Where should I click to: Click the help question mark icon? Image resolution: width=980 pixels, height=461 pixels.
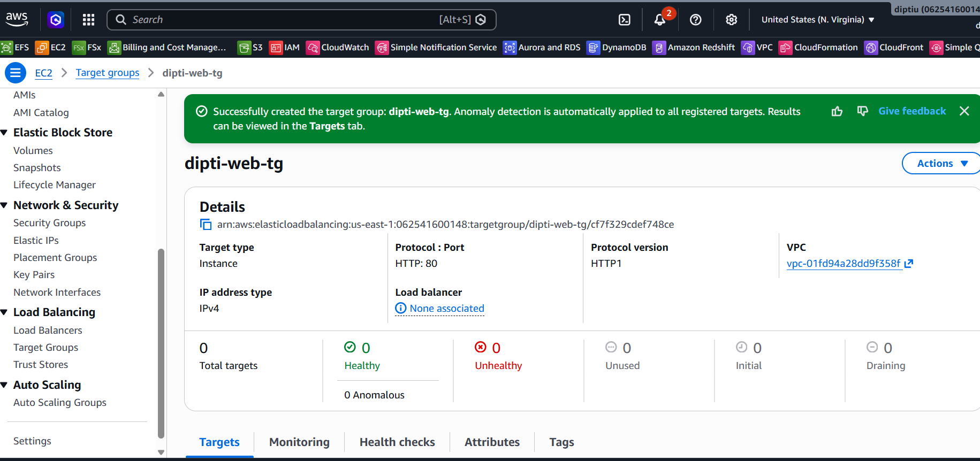pos(695,20)
